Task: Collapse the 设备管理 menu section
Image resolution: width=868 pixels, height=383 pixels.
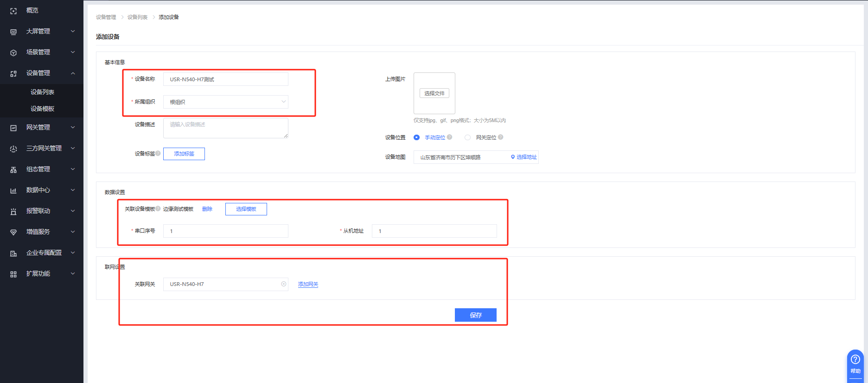Action: tap(73, 73)
